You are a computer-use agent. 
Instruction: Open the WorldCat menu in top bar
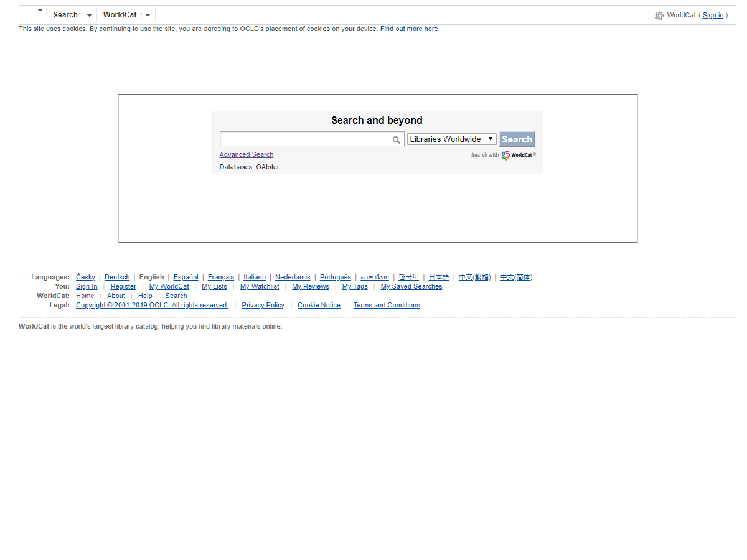pos(120,15)
